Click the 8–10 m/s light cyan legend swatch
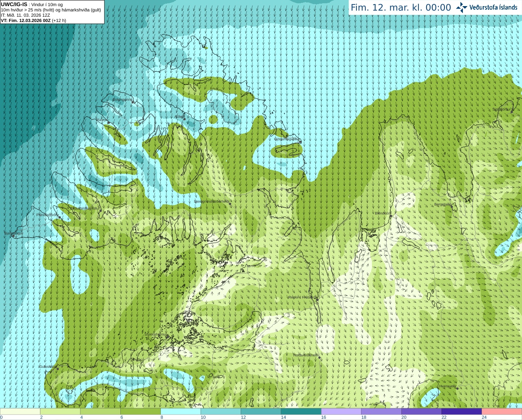This screenshot has height=420, width=522. pos(181,411)
